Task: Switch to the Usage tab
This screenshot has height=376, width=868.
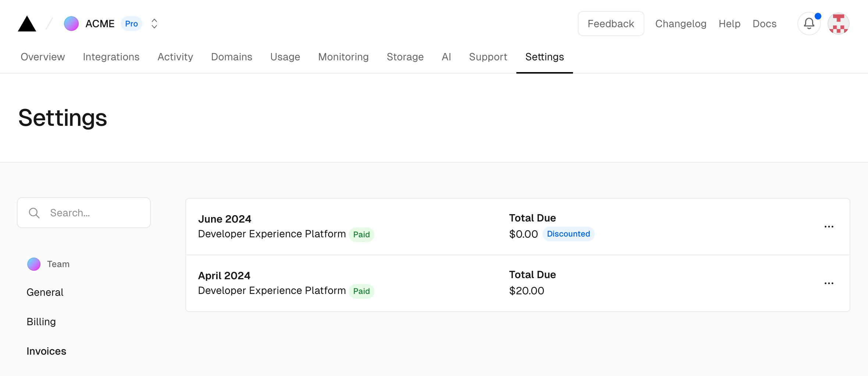Action: point(285,57)
